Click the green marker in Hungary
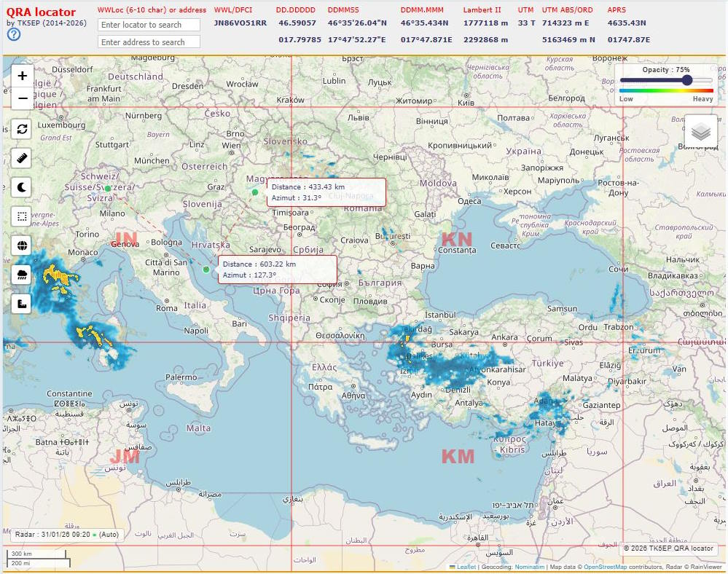Screen dimensions: 728x574 pyautogui.click(x=255, y=192)
